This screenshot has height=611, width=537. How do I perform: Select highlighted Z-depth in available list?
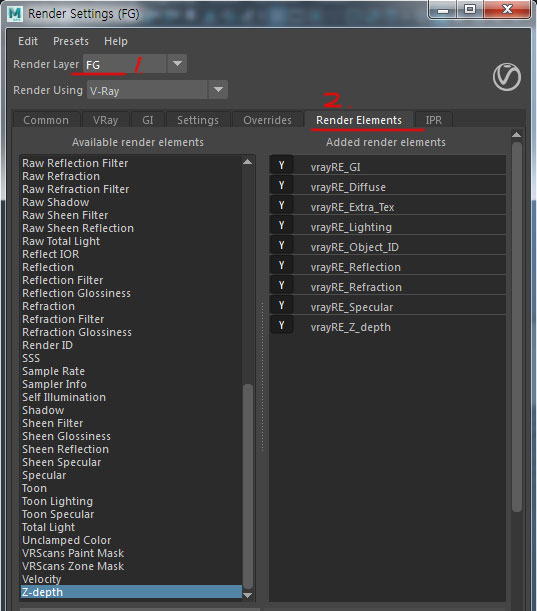point(131,592)
